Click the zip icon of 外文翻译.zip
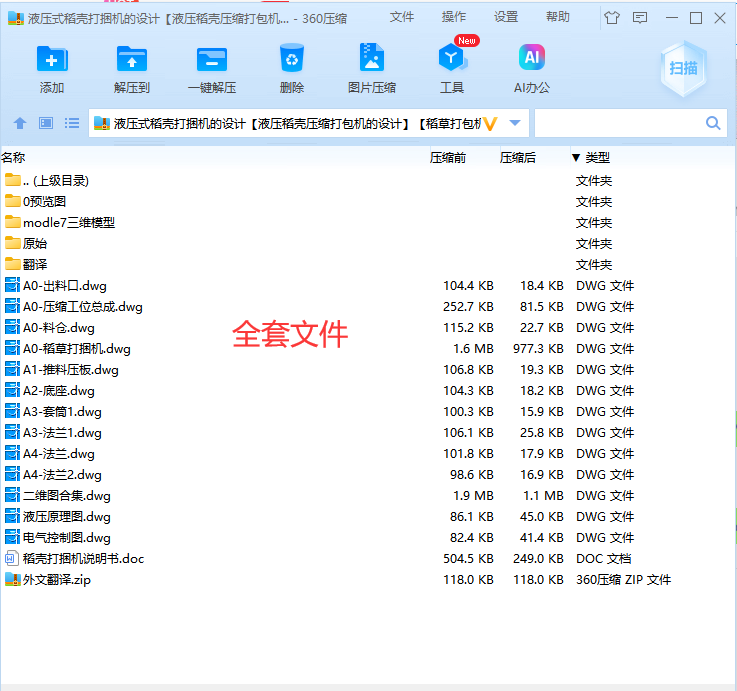Image resolution: width=737 pixels, height=691 pixels. [13, 579]
